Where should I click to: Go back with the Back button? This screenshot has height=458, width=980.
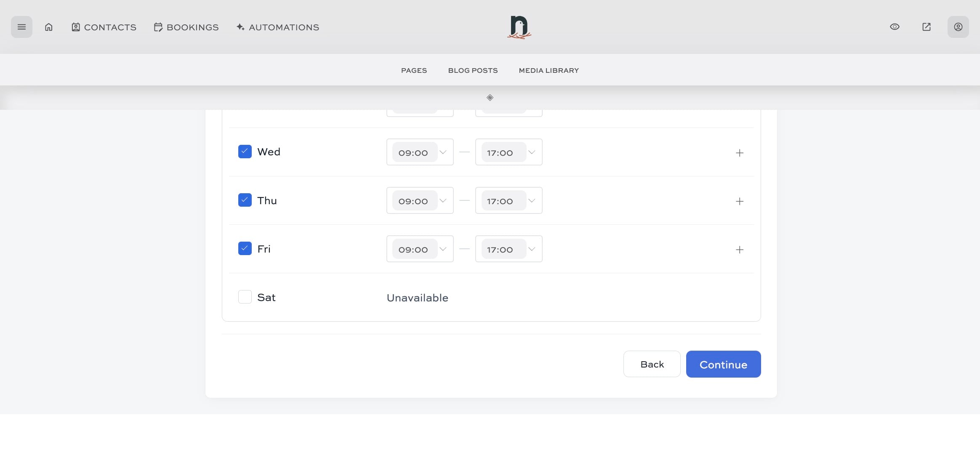coord(651,364)
